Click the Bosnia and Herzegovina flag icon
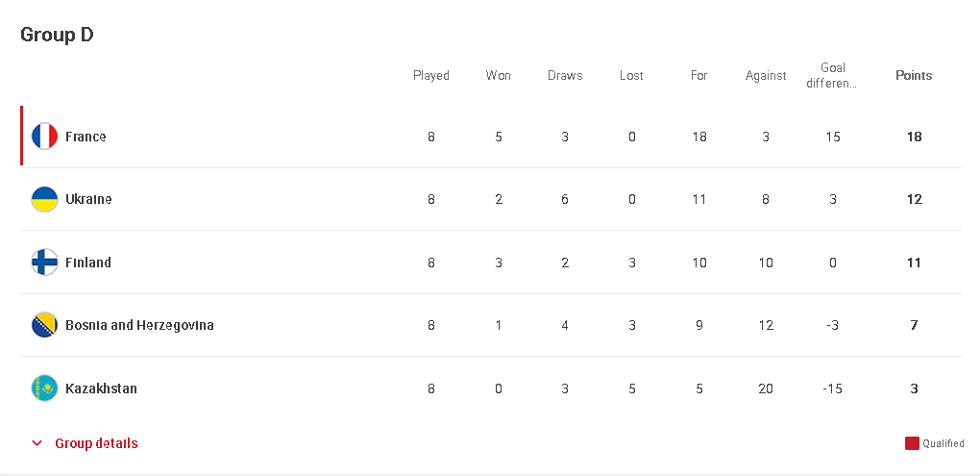Image resolution: width=980 pixels, height=476 pixels. click(x=44, y=325)
